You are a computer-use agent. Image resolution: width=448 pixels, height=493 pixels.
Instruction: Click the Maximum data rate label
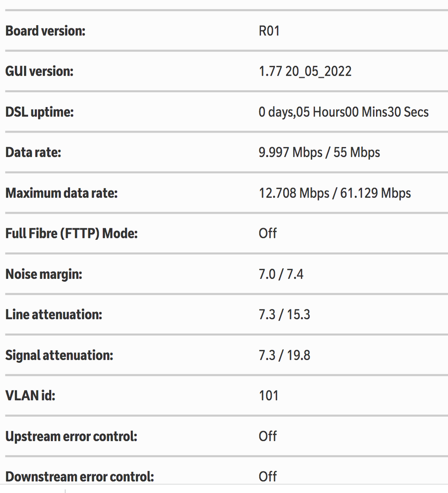point(62,192)
